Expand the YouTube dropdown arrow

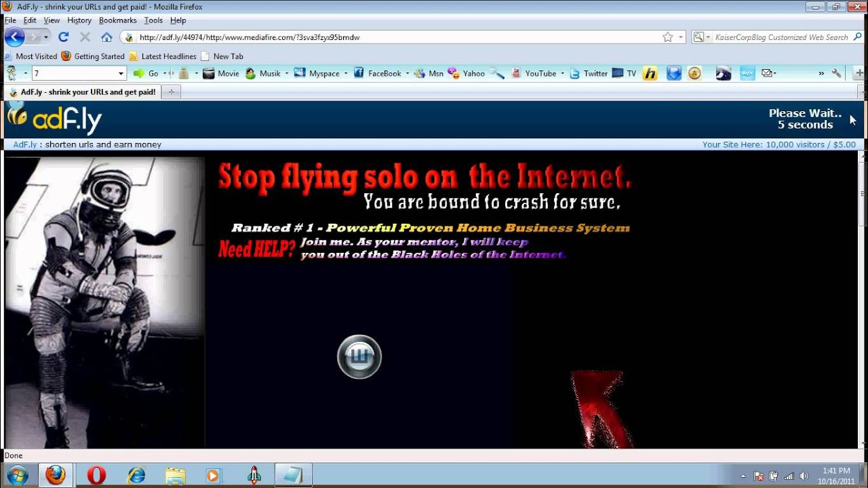562,73
